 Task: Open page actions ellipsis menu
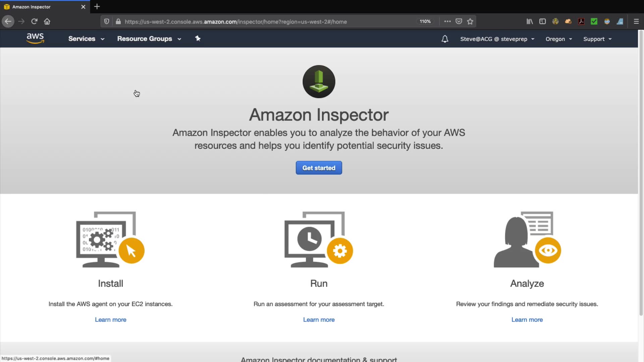[x=447, y=21]
